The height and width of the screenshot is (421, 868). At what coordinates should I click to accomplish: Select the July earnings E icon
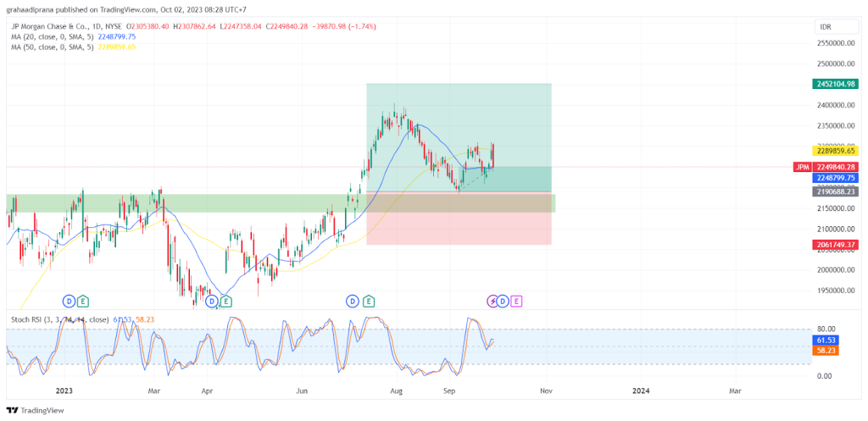point(369,301)
